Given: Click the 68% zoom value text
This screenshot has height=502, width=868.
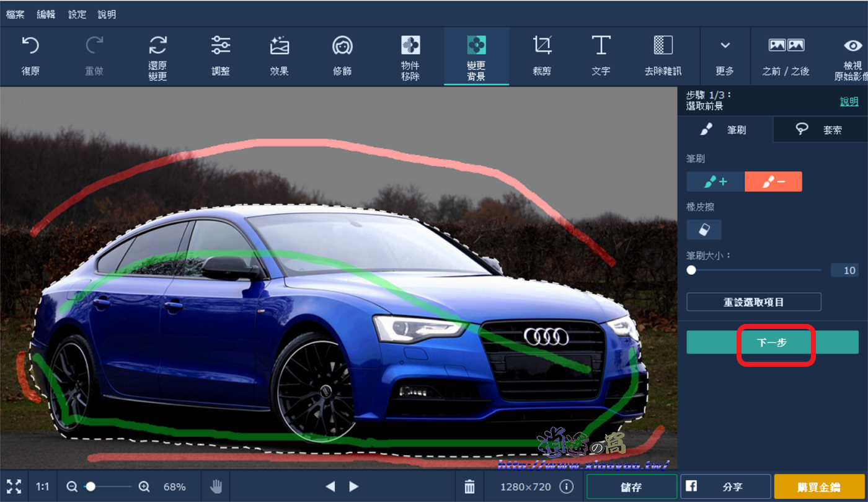Looking at the screenshot, I should pos(174,487).
